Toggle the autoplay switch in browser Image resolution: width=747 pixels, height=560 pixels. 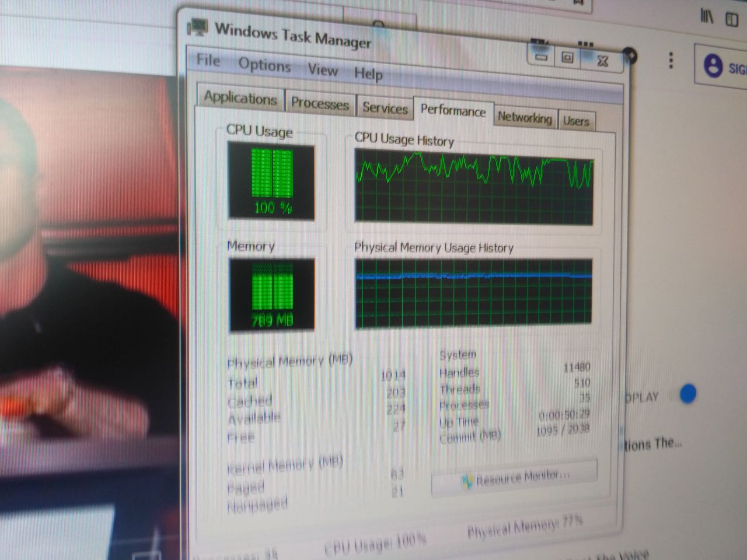pos(688,394)
